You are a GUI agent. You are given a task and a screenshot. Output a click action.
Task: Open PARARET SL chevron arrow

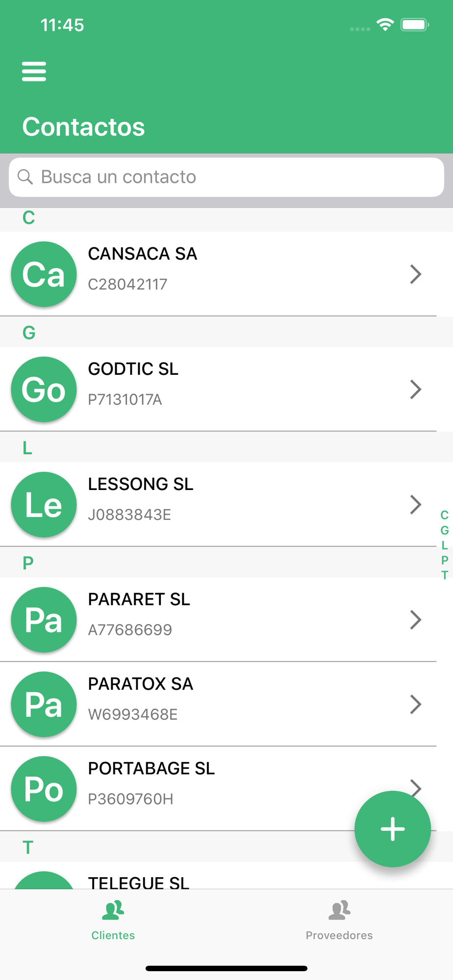pyautogui.click(x=416, y=619)
